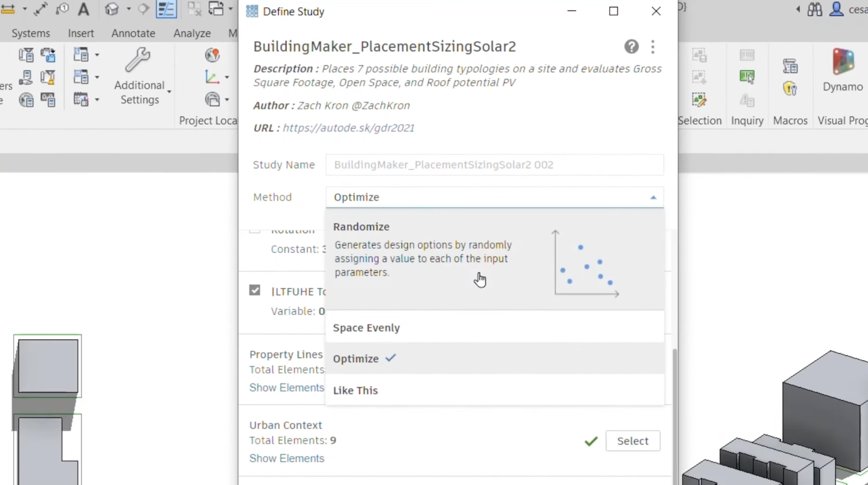Toggle the ILTFUHE variable checkbox
This screenshot has width=868, height=485.
[x=254, y=290]
